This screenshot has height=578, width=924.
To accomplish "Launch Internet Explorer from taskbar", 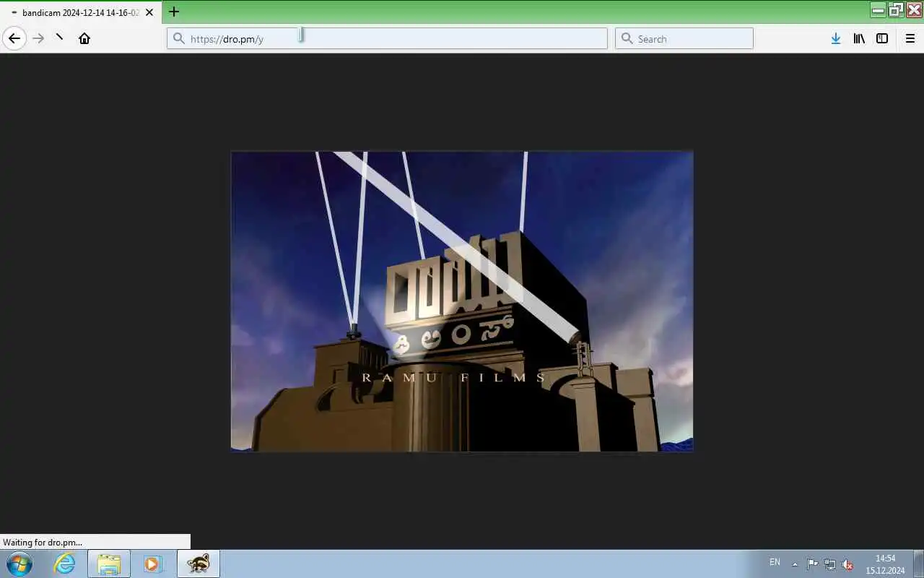I will 65,564.
